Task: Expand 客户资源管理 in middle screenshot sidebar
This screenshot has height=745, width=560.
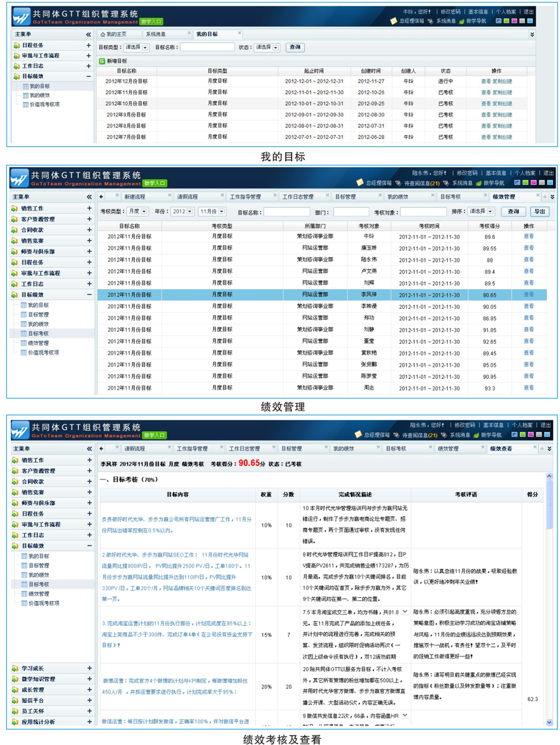Action: 89,219
